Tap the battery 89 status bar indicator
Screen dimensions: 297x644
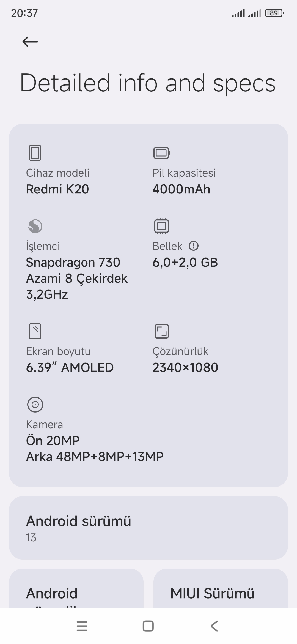(274, 13)
